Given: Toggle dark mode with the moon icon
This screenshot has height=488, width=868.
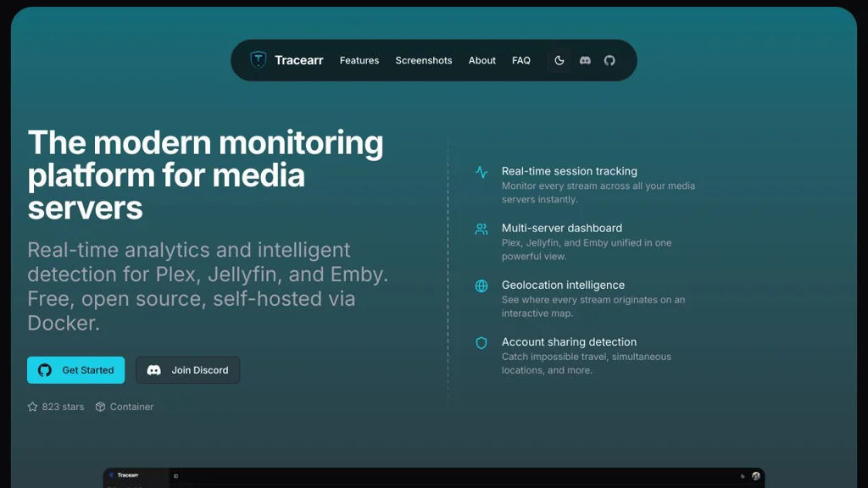Looking at the screenshot, I should (559, 60).
